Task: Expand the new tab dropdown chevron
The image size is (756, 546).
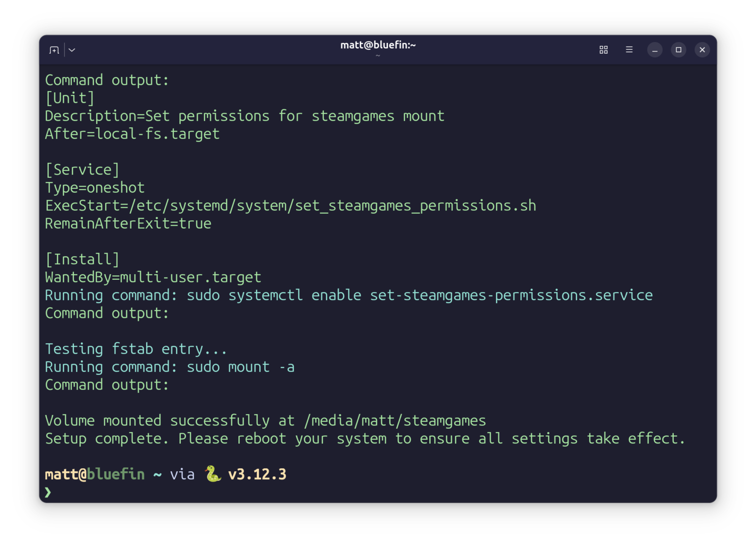Action: click(72, 50)
